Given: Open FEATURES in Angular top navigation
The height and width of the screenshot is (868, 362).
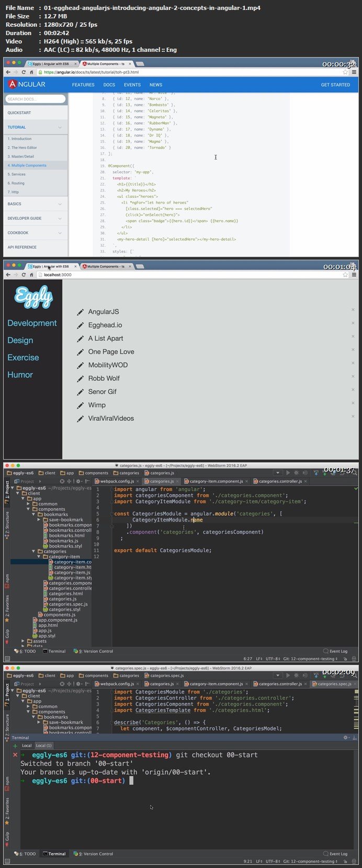Looking at the screenshot, I should pyautogui.click(x=83, y=85).
